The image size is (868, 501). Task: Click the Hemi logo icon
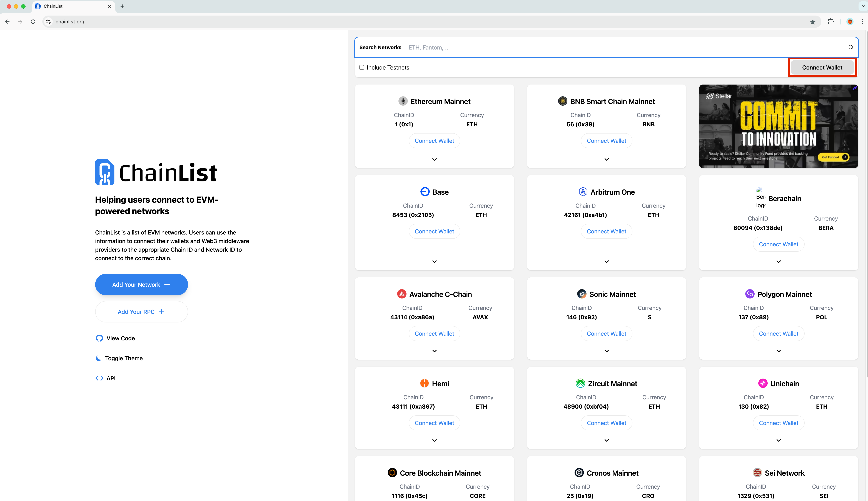coord(425,383)
